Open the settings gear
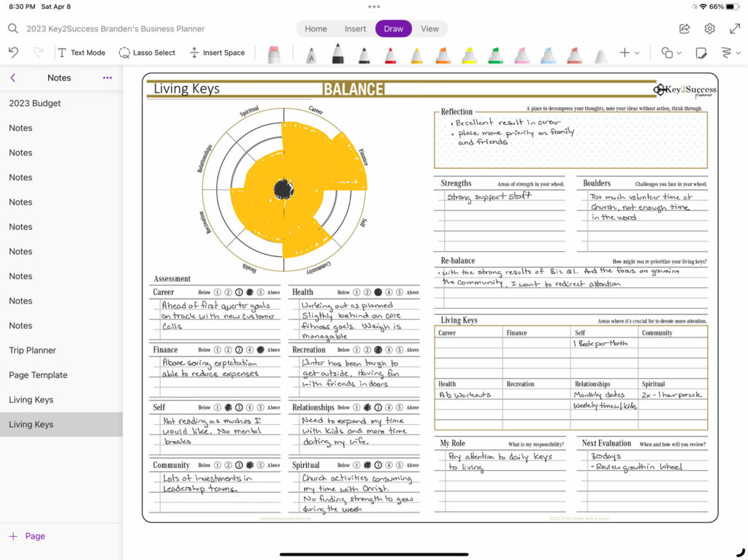 coord(710,28)
